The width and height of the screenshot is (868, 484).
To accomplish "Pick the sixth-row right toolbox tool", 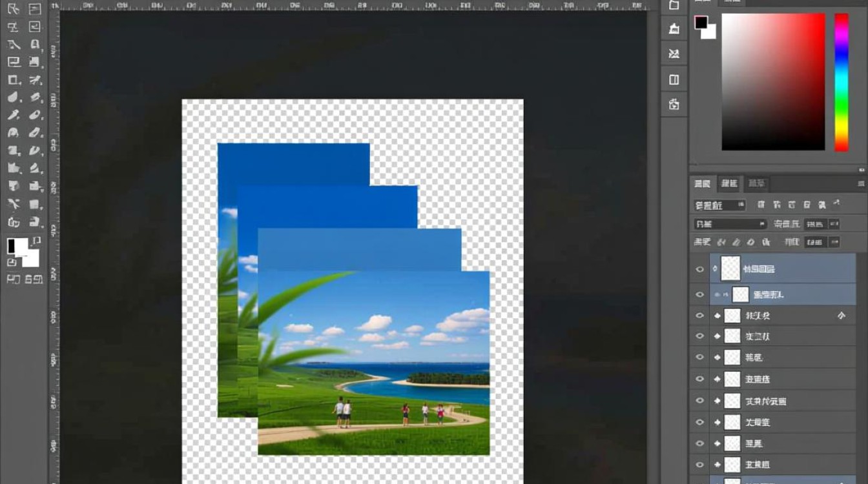I will pyautogui.click(x=35, y=97).
